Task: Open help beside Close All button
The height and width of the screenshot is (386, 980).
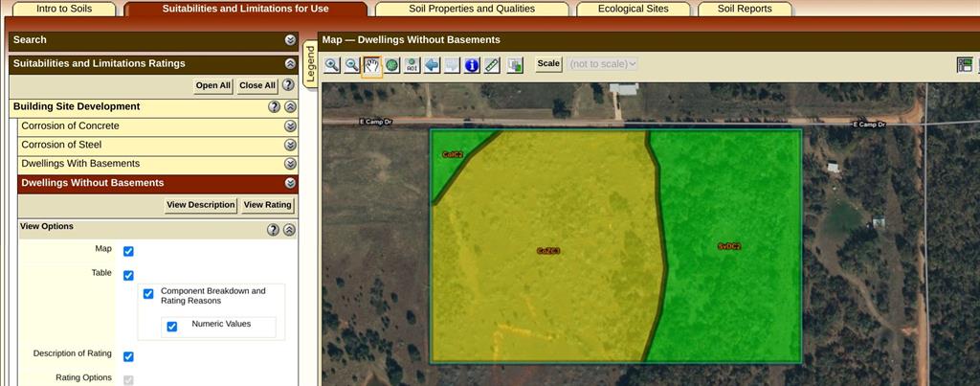Action: pyautogui.click(x=287, y=85)
